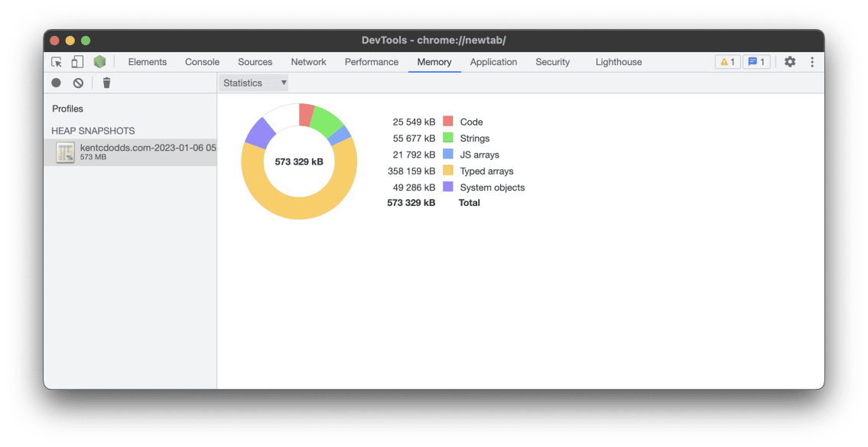Click the blue JS arrays chart segment
The image size is (868, 447).
[340, 135]
